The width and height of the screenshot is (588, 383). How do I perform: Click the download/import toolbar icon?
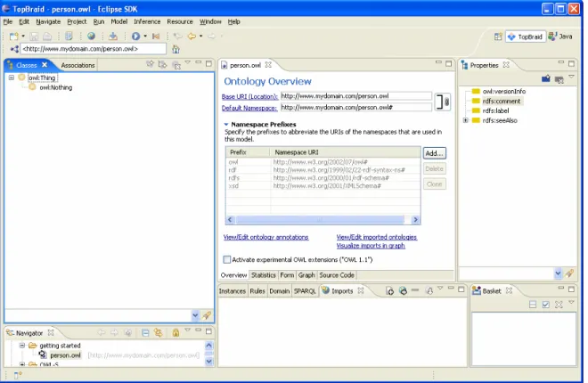coord(113,36)
